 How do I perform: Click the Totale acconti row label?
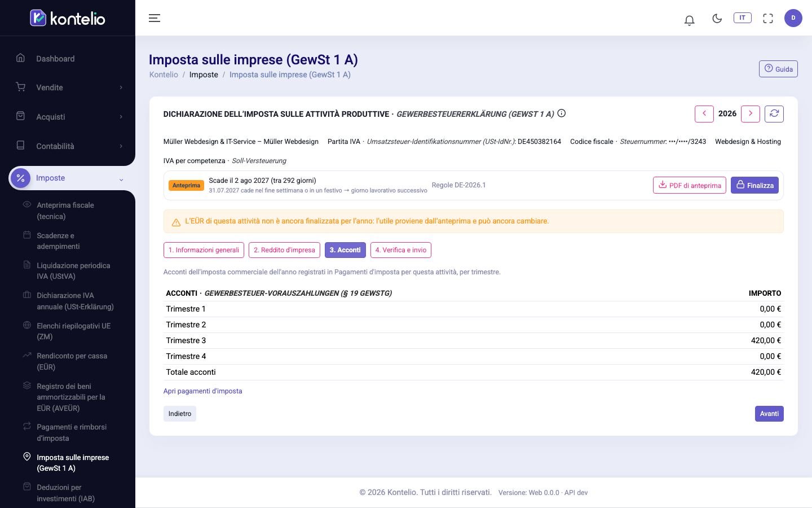(191, 372)
